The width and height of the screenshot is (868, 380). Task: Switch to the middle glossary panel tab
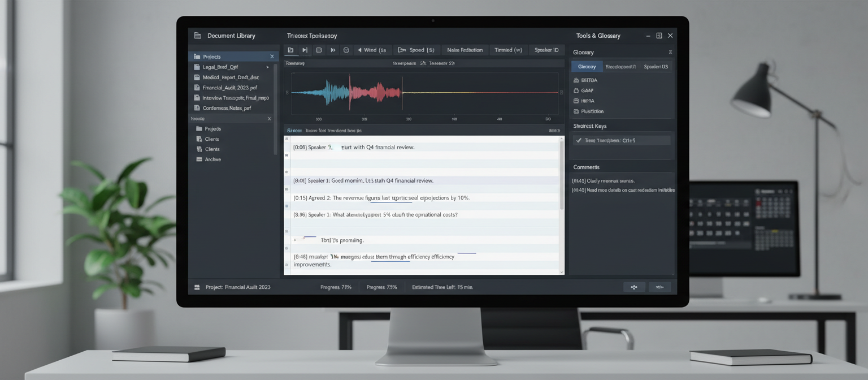[x=620, y=67]
